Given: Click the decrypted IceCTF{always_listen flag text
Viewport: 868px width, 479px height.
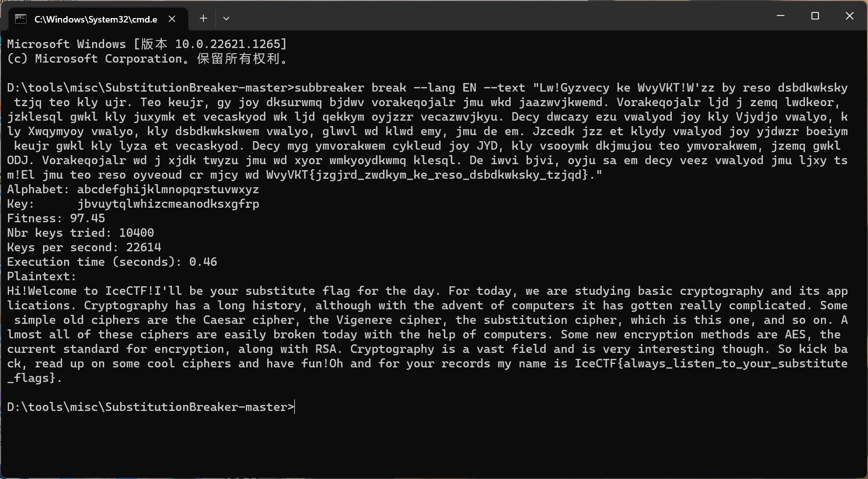Looking at the screenshot, I should coord(711,363).
